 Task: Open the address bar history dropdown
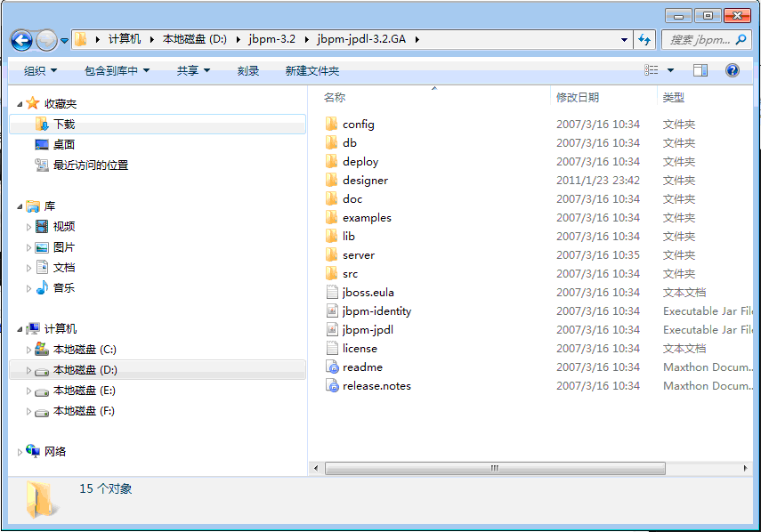pyautogui.click(x=624, y=40)
